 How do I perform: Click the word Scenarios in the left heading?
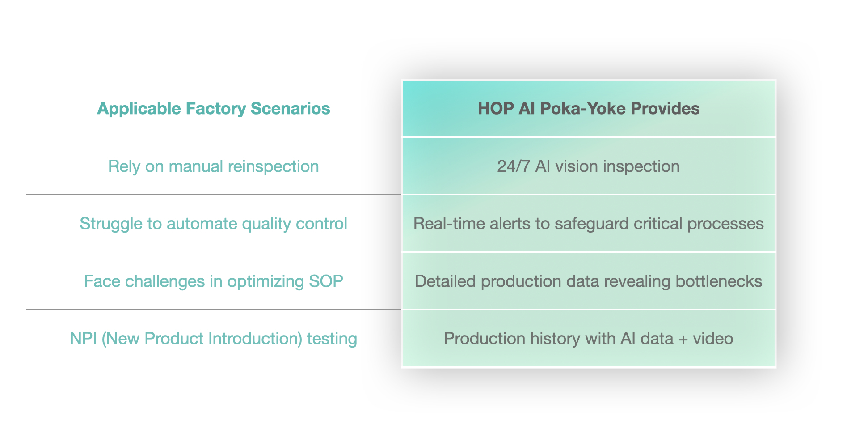(x=290, y=108)
